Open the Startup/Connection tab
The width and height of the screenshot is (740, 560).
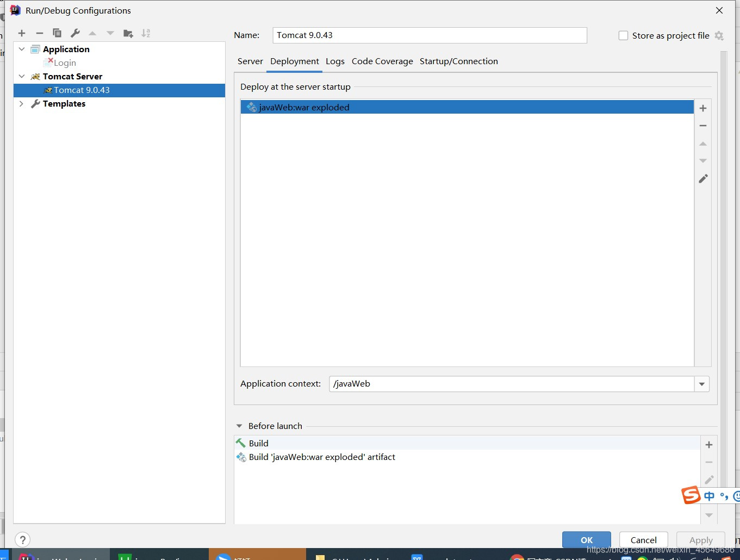point(459,61)
